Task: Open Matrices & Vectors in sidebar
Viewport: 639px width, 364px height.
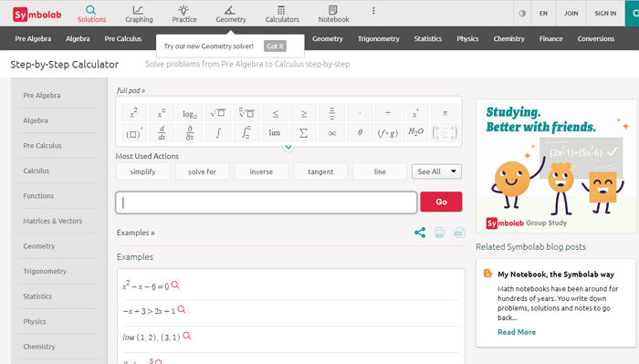Action: tap(53, 221)
